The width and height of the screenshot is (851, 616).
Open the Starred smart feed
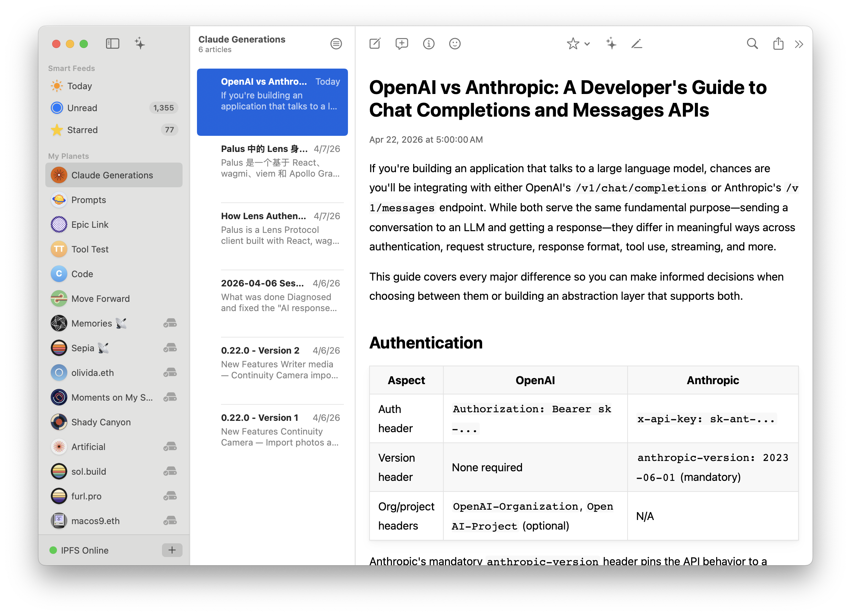pyautogui.click(x=82, y=130)
